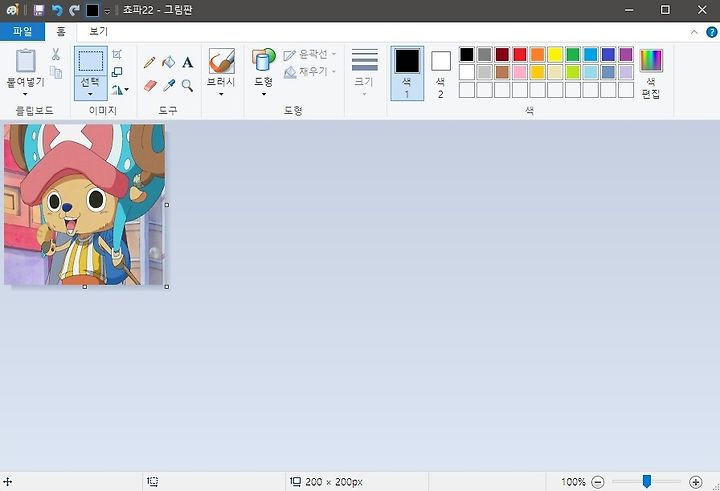Screen dimensions: 720x491
Task: Pick the yellow color swatch
Action: (x=555, y=55)
